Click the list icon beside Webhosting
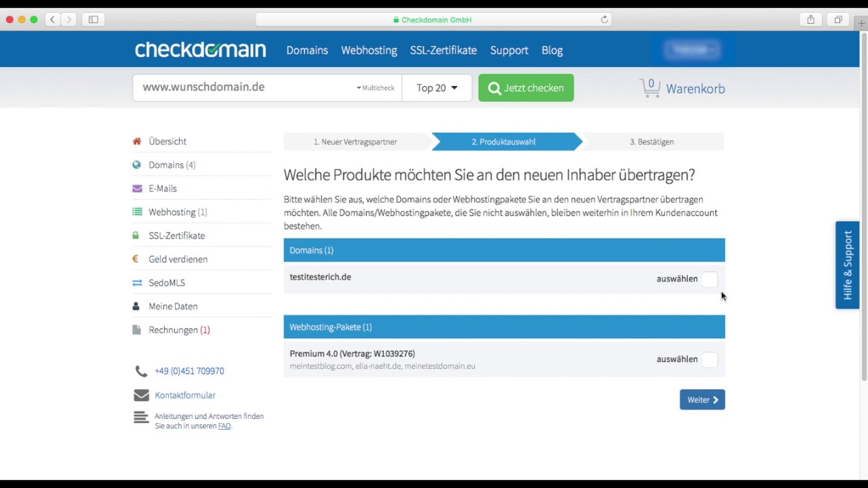 (x=137, y=212)
